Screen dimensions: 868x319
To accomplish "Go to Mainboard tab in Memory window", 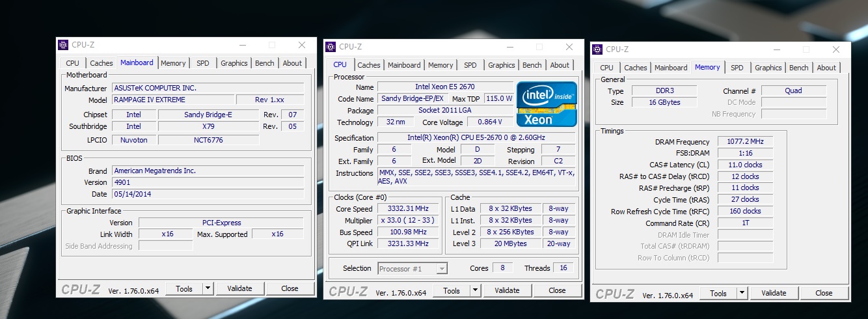I will [x=671, y=68].
